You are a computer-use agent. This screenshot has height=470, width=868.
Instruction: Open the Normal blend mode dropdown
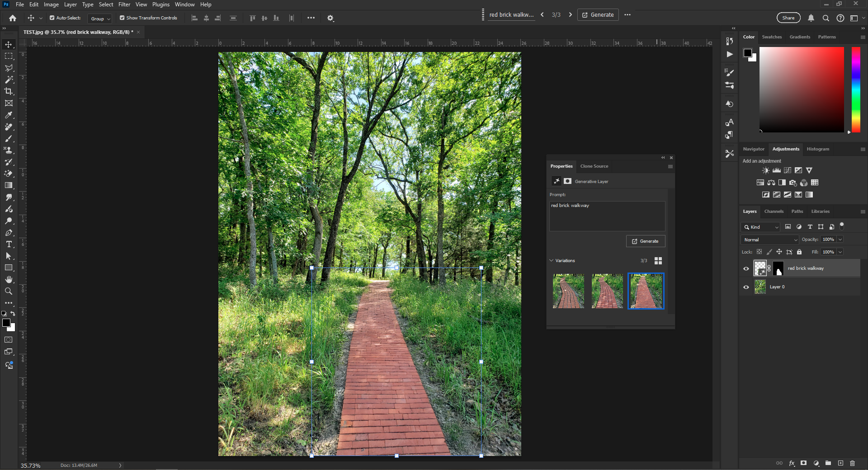(769, 240)
